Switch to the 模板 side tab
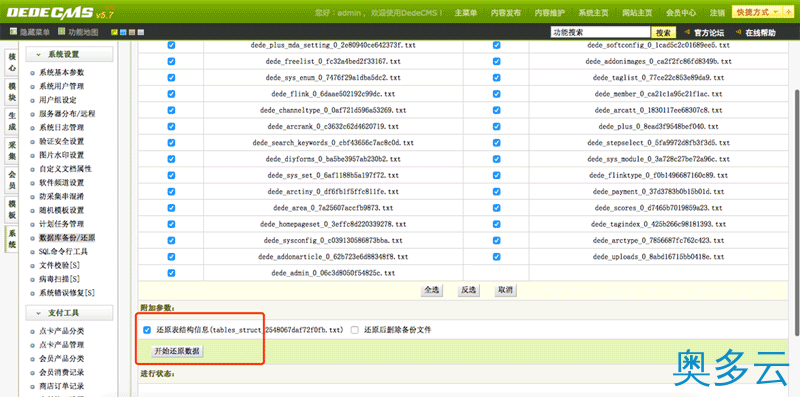 coord(12,210)
